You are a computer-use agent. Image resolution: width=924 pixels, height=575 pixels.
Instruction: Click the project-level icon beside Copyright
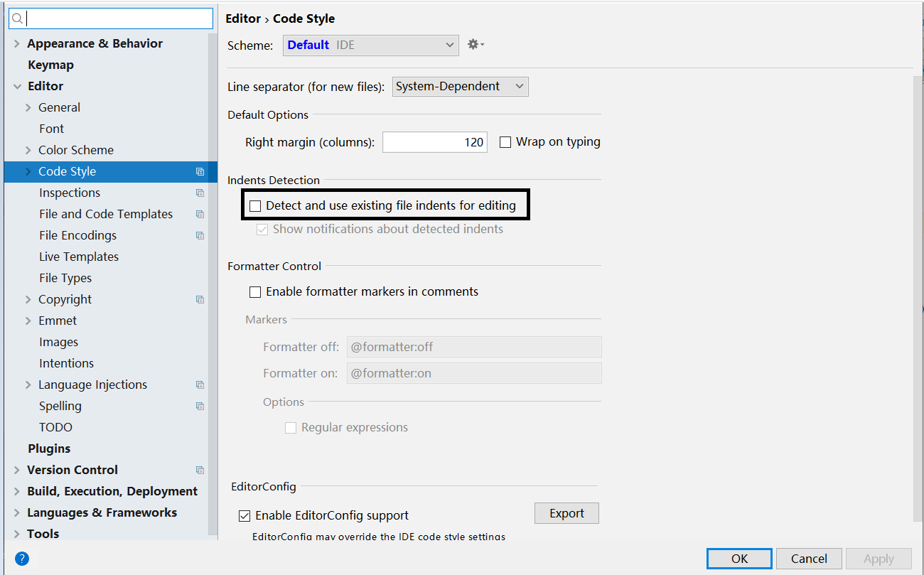(x=200, y=299)
